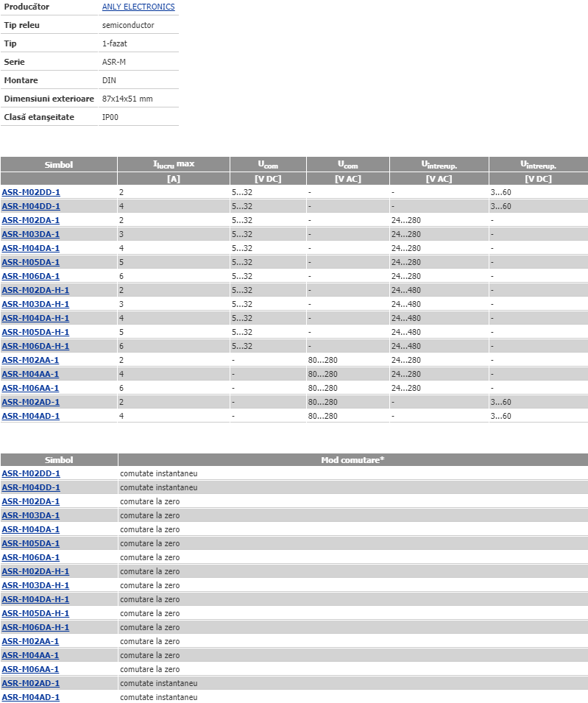The width and height of the screenshot is (588, 703).
Task: Open ASR-M02DD-1 in the Mod comutare table
Action: pyautogui.click(x=31, y=473)
